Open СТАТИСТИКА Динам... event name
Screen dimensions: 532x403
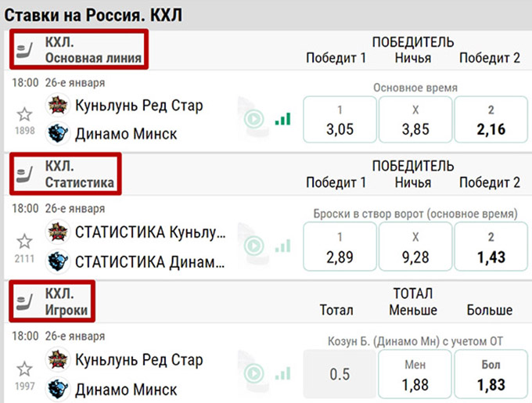[149, 262]
